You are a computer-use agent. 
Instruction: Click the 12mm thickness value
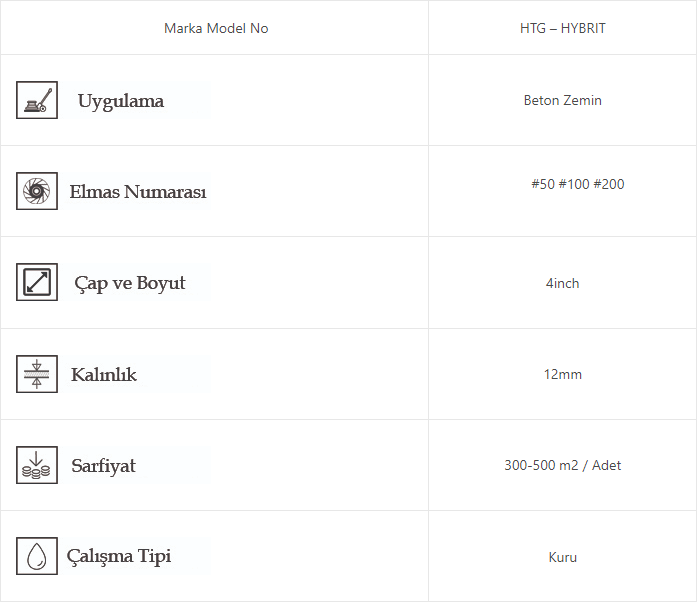[x=563, y=374]
